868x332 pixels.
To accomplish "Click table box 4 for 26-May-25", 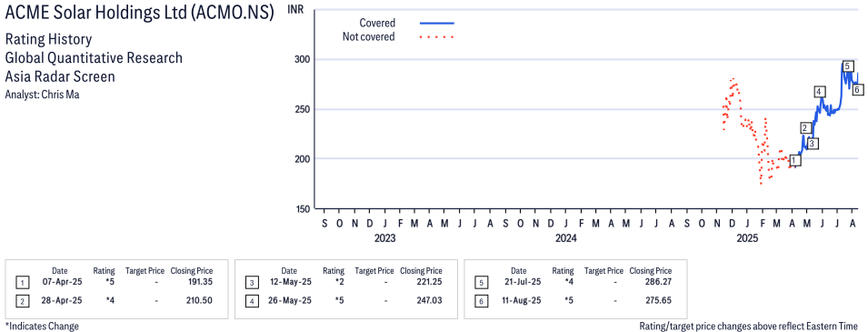I will [252, 301].
